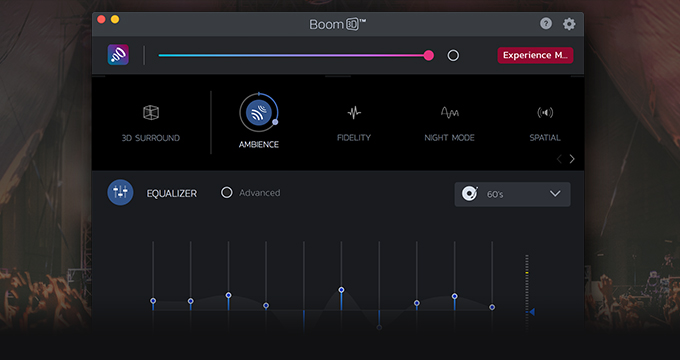Click the ninth equalizer band handle
Screen dimensions: 680x360
[x=454, y=296]
